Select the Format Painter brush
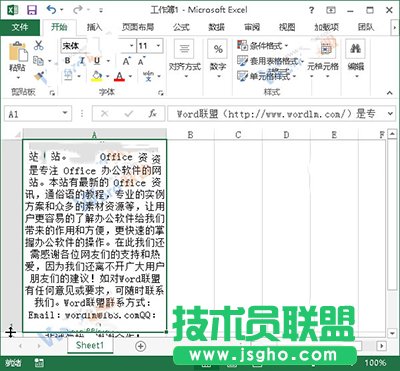 pos(40,76)
